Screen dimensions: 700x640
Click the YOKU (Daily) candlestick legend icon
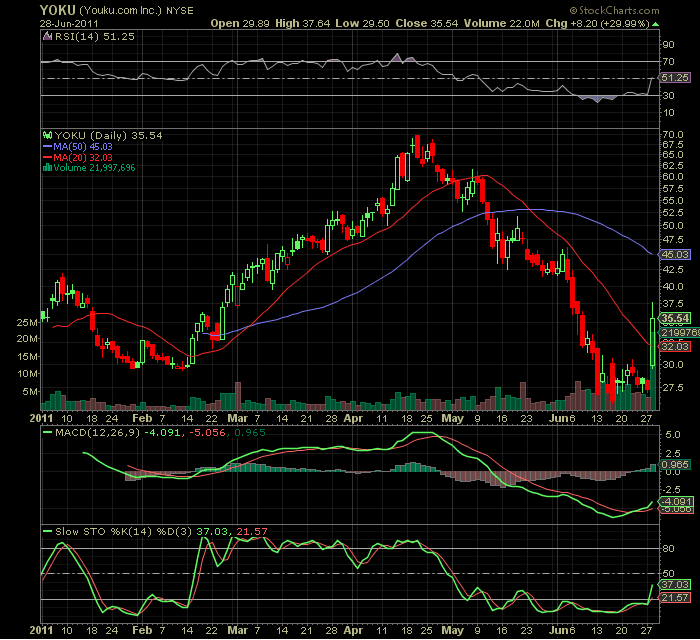click(x=48, y=135)
